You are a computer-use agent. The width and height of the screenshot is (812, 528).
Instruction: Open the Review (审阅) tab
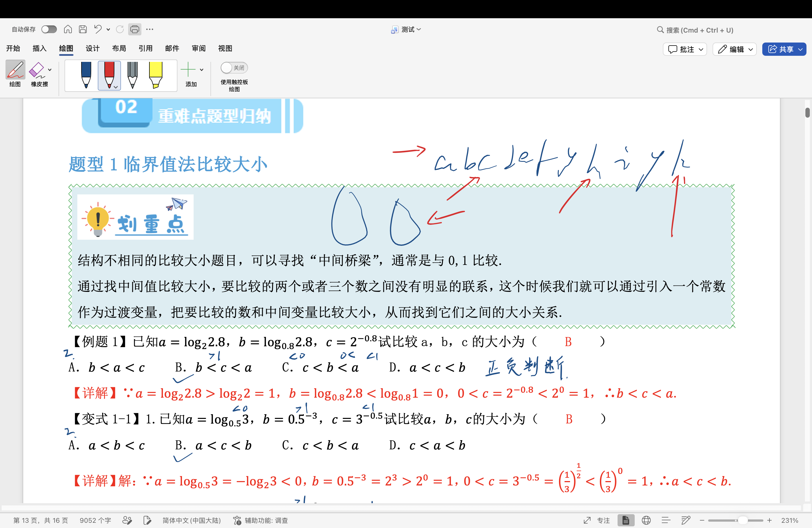tap(199, 48)
